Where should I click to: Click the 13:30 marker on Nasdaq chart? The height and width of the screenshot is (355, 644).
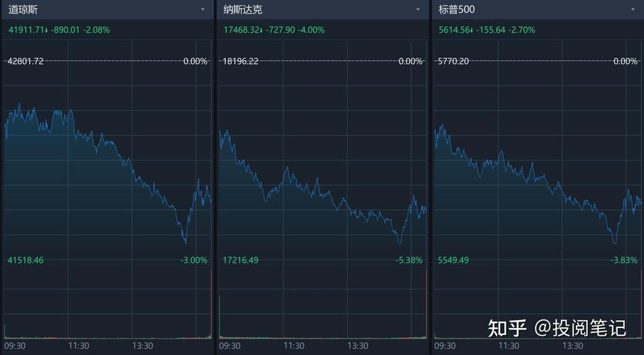[359, 346]
